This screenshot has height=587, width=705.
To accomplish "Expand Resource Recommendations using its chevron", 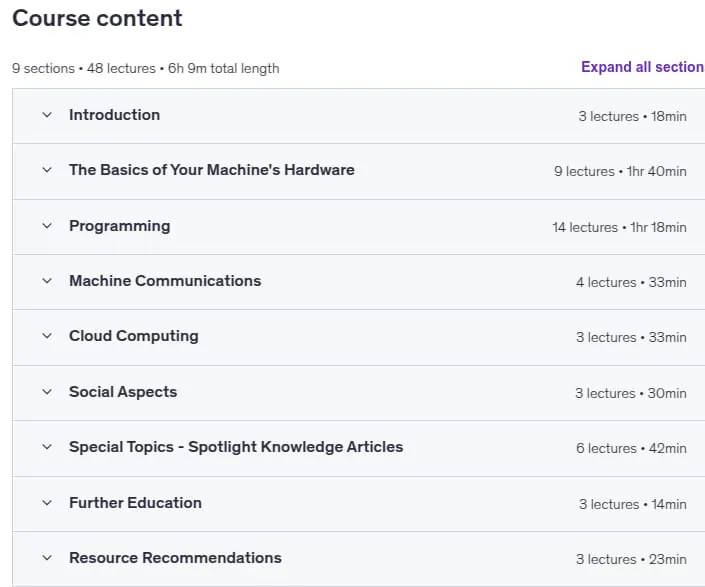I will click(x=47, y=558).
